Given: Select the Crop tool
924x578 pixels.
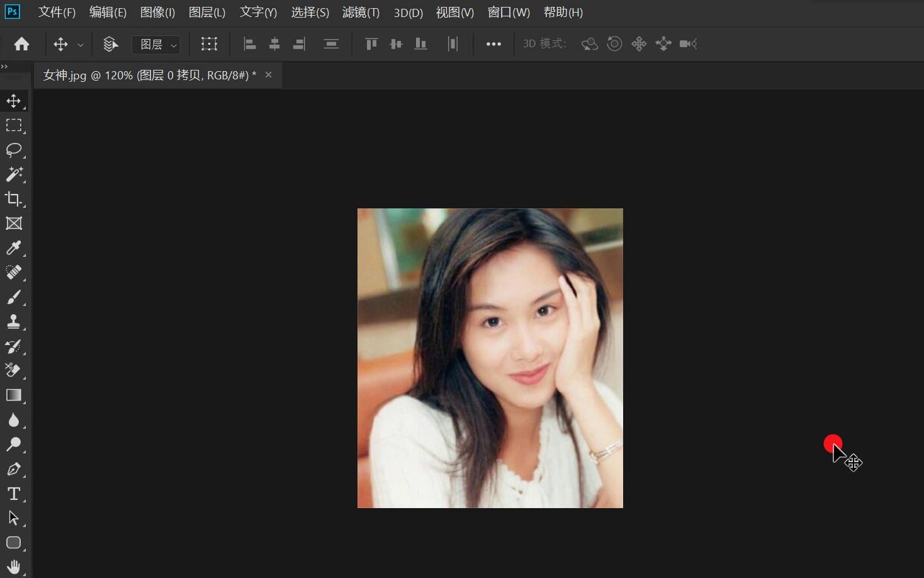Looking at the screenshot, I should [13, 199].
